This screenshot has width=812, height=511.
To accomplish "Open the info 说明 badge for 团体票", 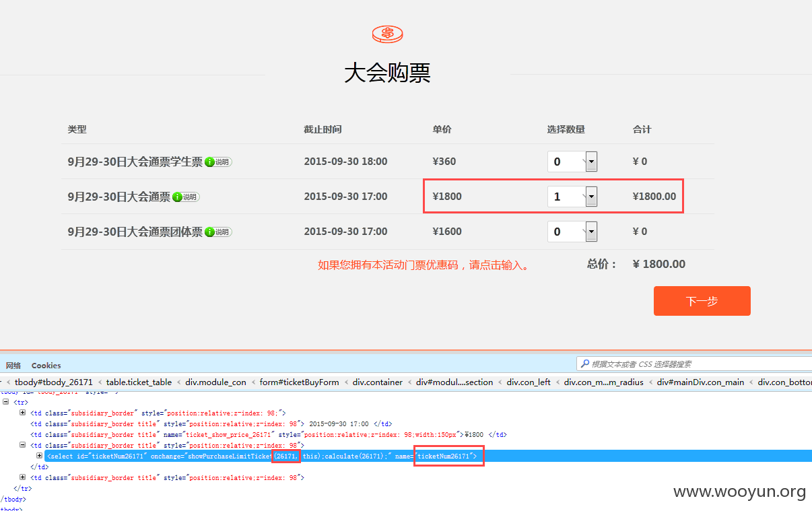I will (218, 232).
